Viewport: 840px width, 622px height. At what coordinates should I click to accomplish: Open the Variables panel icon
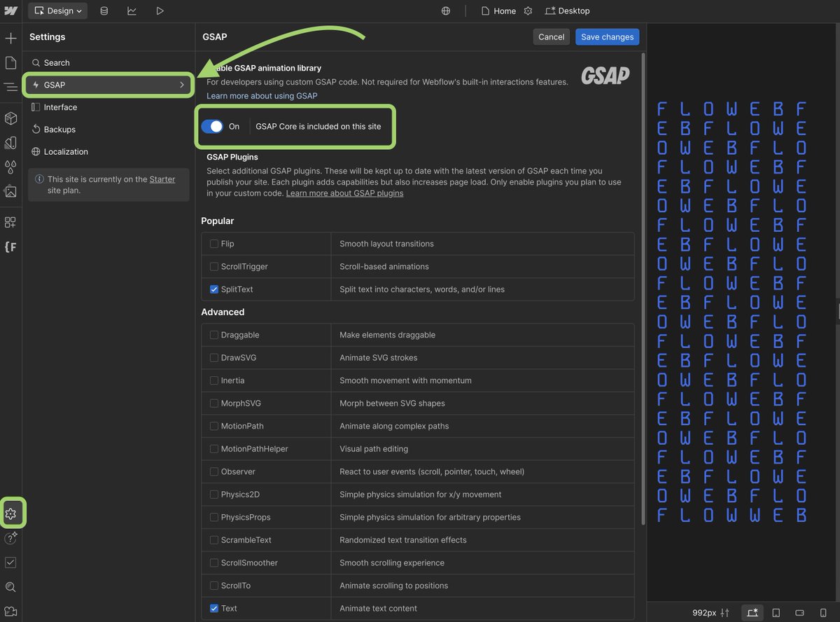coord(10,142)
